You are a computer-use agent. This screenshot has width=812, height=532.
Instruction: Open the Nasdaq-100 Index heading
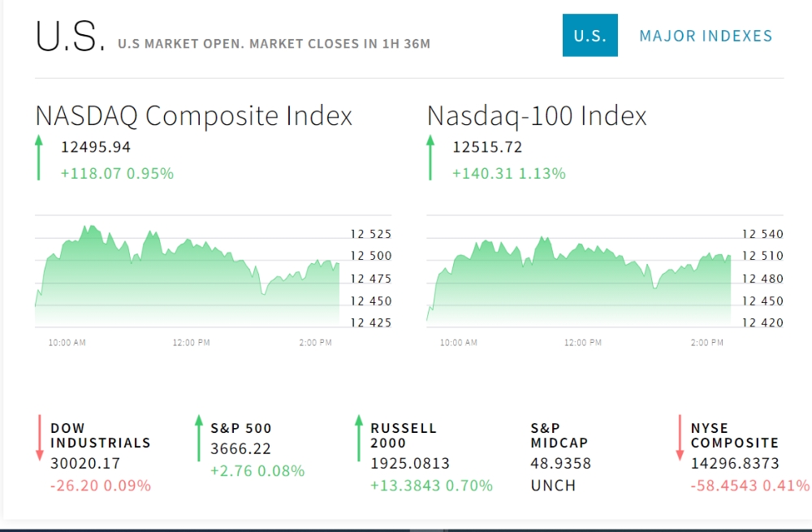point(537,116)
